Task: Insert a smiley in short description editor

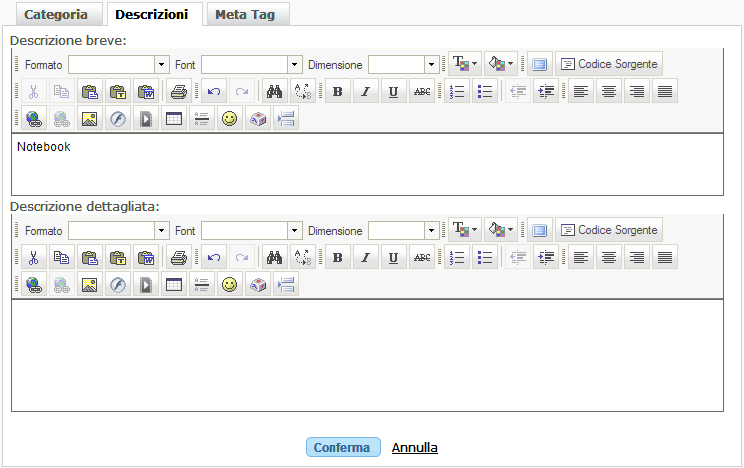Action: tap(230, 119)
